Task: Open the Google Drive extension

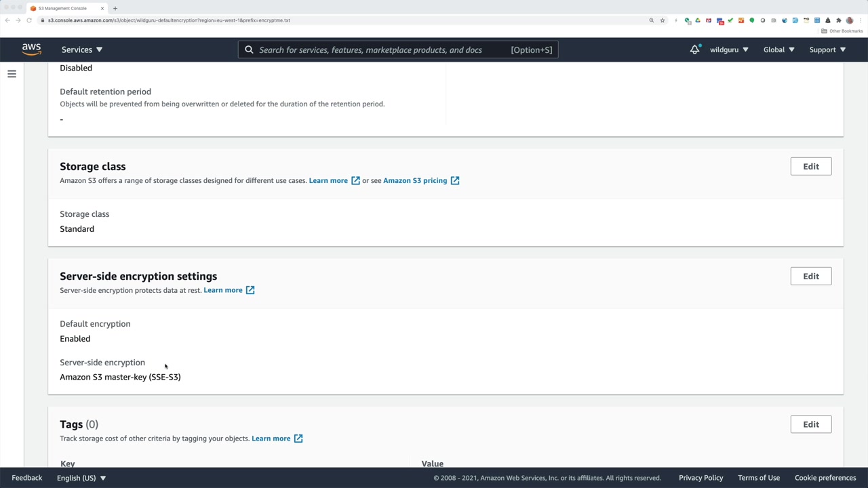Action: click(698, 20)
